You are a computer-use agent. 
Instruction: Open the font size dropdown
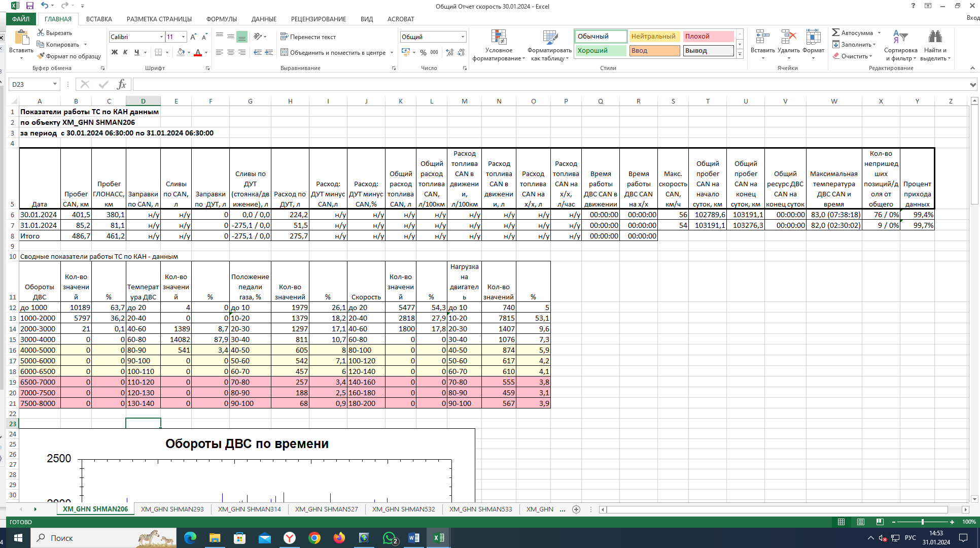point(183,37)
